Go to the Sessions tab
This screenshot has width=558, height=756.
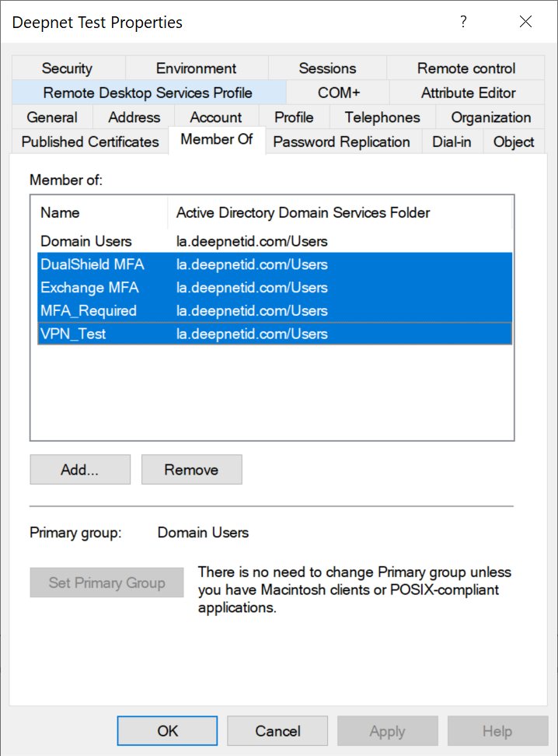pos(327,68)
